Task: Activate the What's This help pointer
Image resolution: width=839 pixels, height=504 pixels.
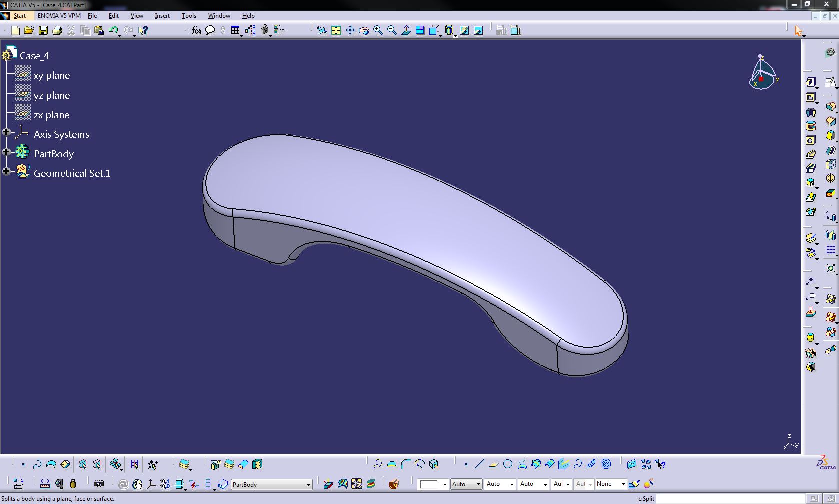Action: pyautogui.click(x=143, y=31)
